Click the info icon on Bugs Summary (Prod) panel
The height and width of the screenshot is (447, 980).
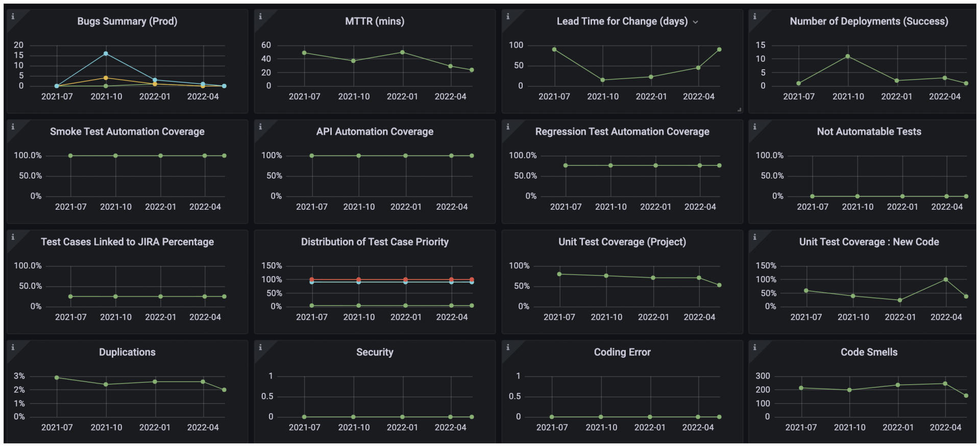(x=13, y=16)
